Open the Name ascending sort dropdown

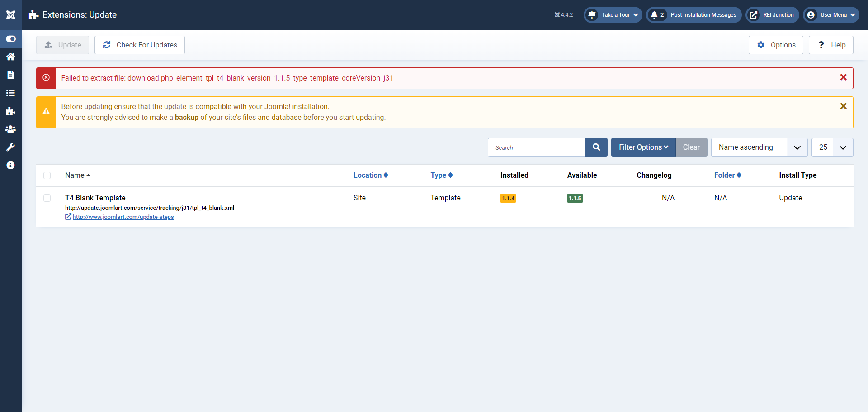coord(759,147)
